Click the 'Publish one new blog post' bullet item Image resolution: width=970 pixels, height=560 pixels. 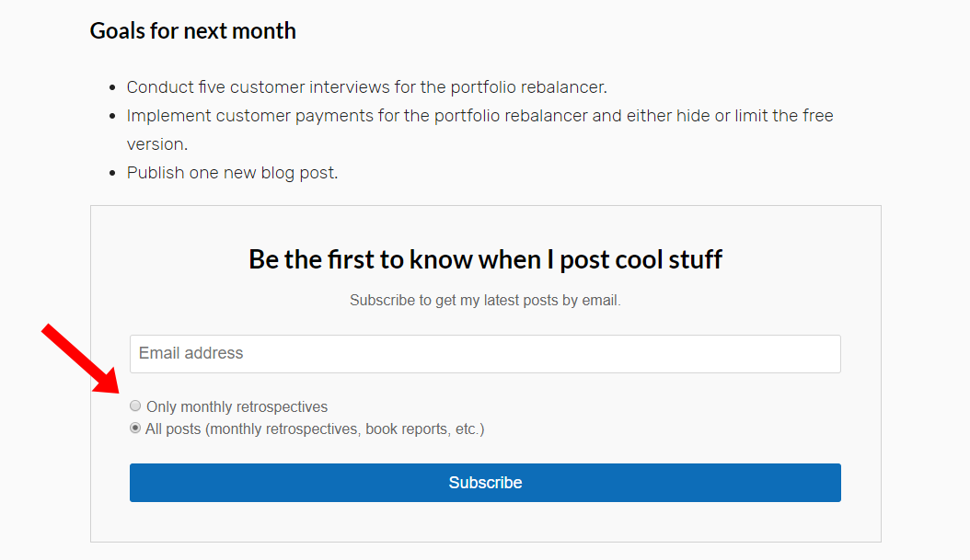(x=233, y=173)
